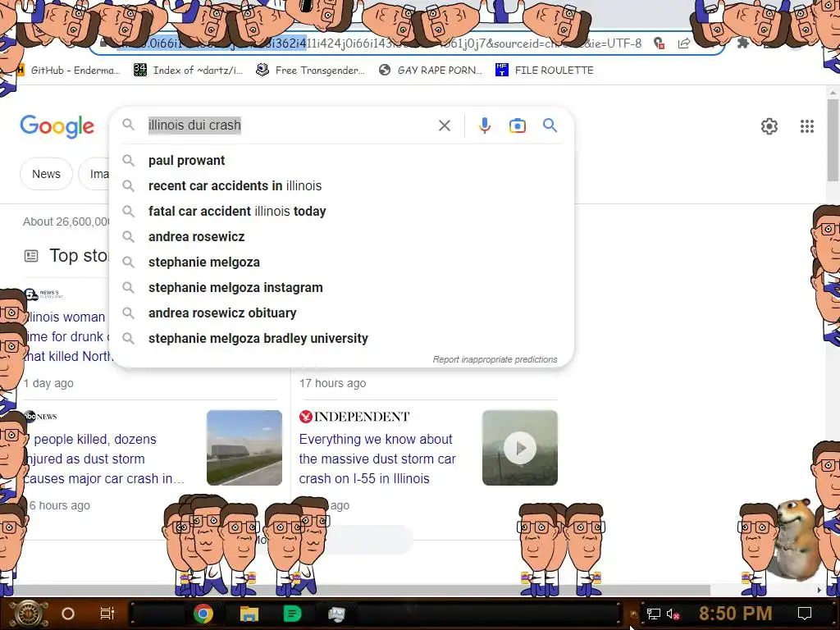Click the '1 day ago' timestamp
Image resolution: width=840 pixels, height=630 pixels.
point(48,383)
